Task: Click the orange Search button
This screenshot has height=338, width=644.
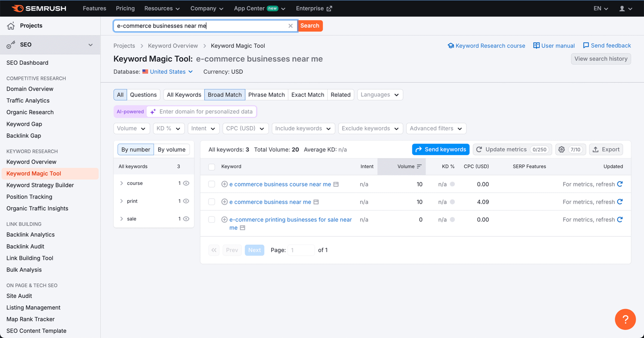Action: coord(310,26)
